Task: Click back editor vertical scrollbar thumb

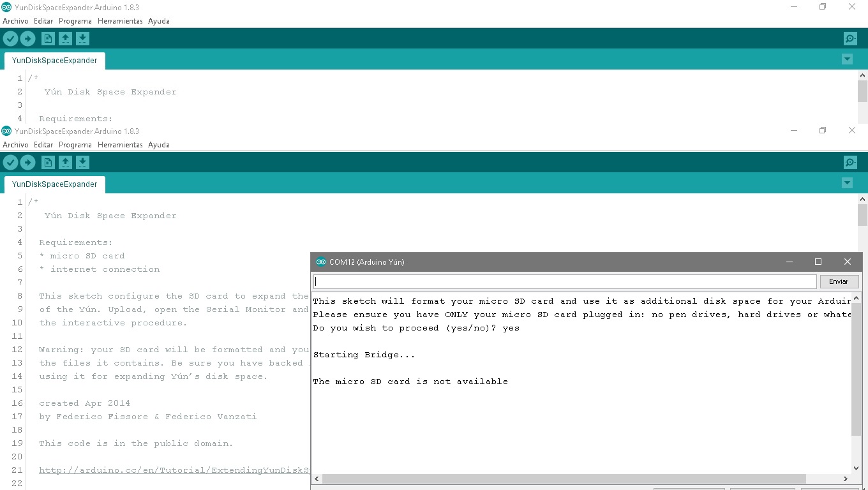Action: [x=863, y=91]
